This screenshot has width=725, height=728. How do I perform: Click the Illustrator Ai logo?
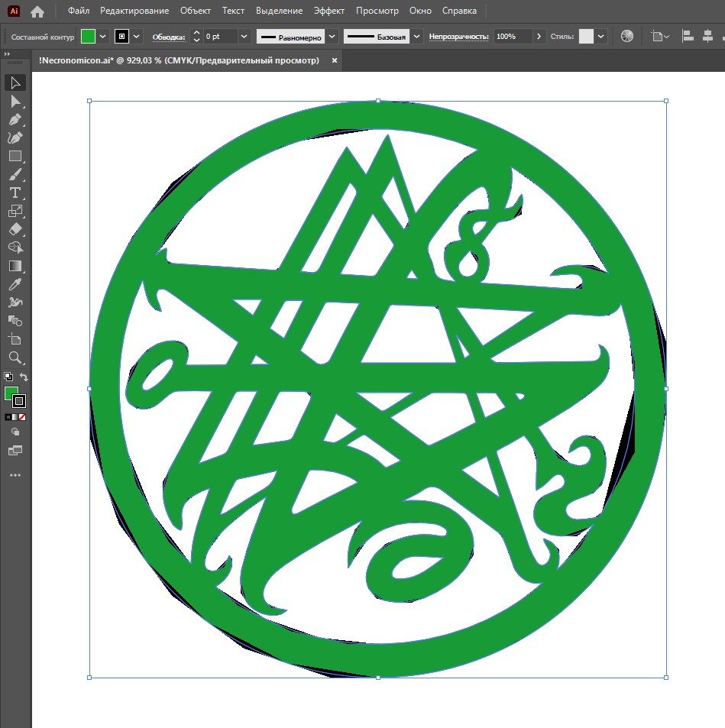point(14,11)
